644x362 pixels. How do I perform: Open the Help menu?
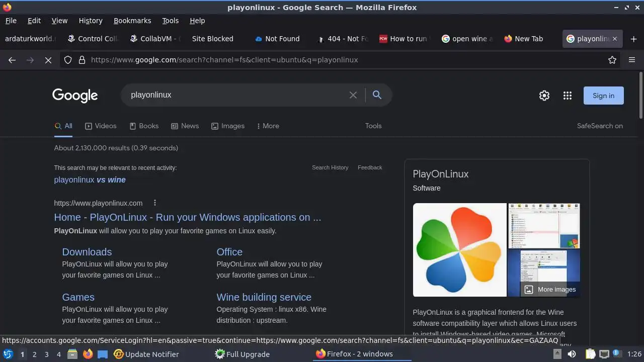point(197,21)
